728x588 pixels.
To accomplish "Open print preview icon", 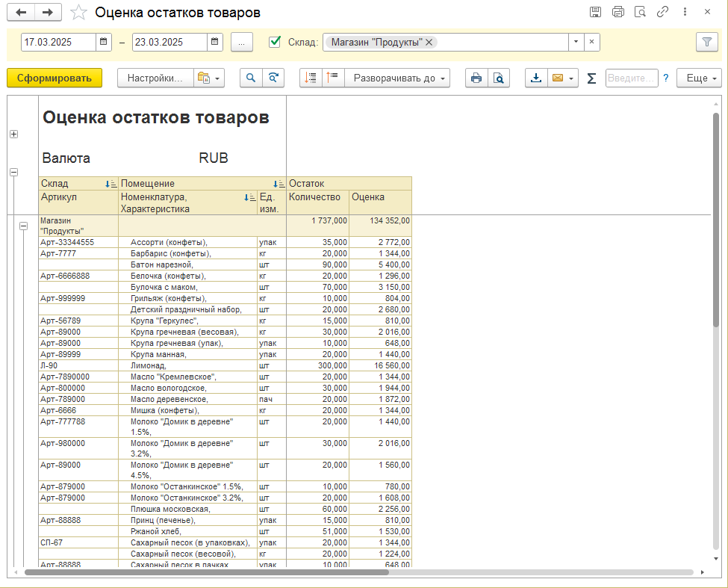I will pyautogui.click(x=499, y=78).
